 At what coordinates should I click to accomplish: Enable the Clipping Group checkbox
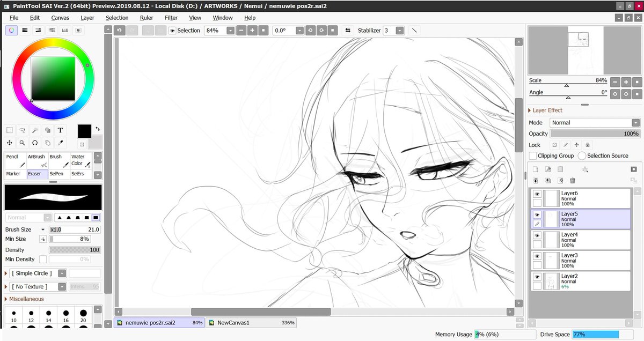533,155
